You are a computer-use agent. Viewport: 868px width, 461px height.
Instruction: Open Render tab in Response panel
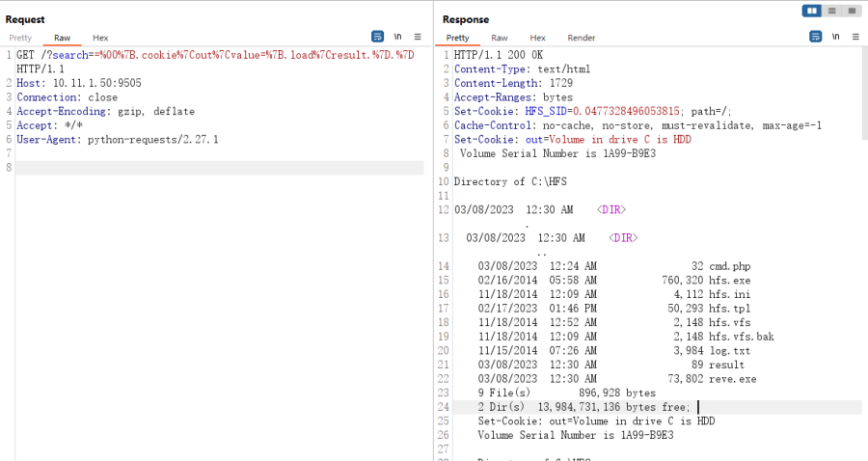coord(582,38)
